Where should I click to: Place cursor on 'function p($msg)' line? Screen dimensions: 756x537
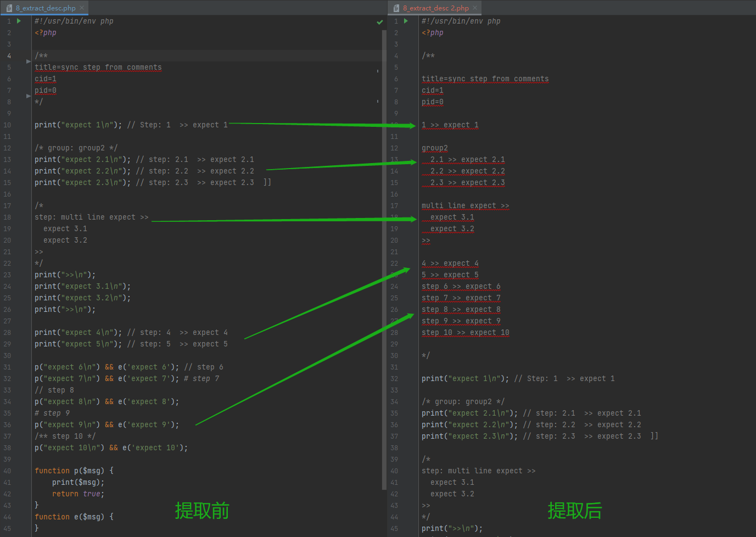click(x=74, y=471)
